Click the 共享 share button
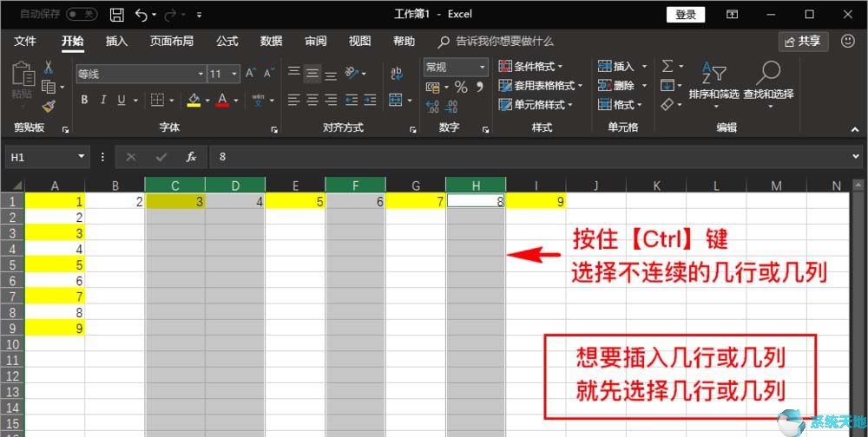This screenshot has height=437, width=868. click(803, 42)
